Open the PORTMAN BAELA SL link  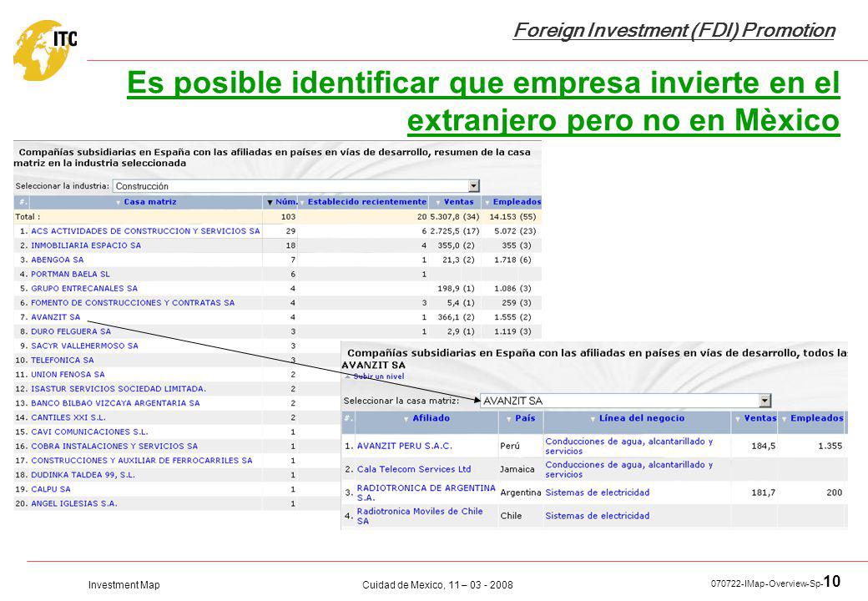(x=70, y=275)
